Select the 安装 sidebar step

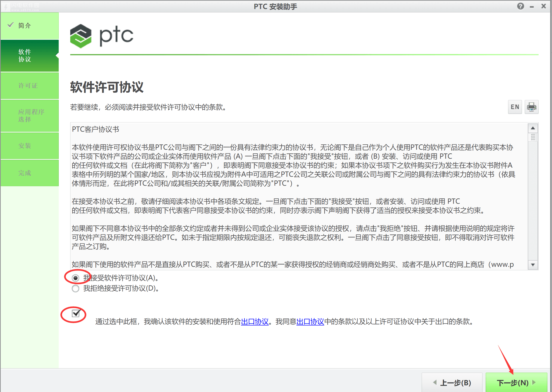tap(29, 146)
